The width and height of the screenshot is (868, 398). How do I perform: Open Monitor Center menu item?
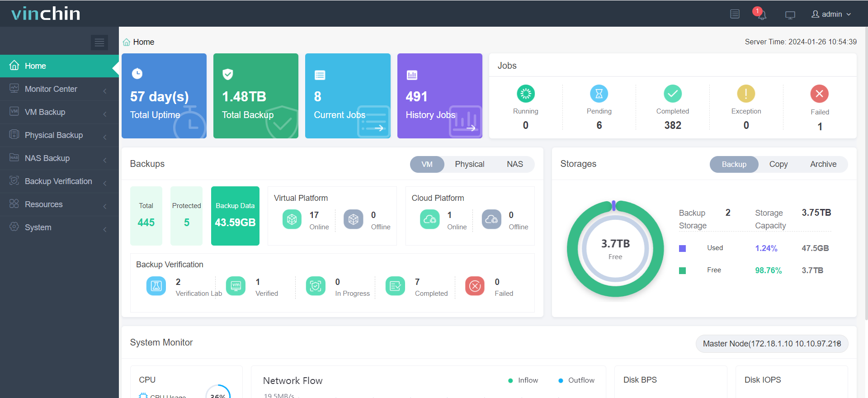pyautogui.click(x=59, y=89)
